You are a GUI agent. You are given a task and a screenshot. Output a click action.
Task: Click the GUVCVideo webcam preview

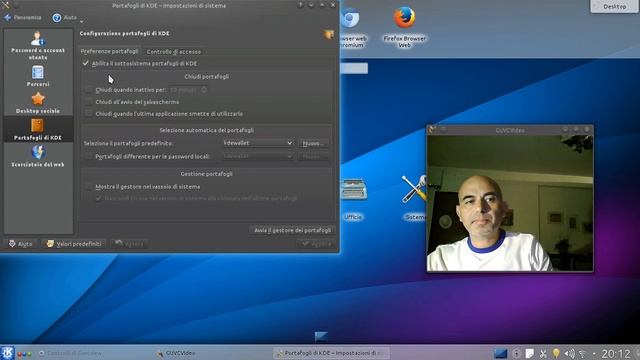pyautogui.click(x=510, y=203)
